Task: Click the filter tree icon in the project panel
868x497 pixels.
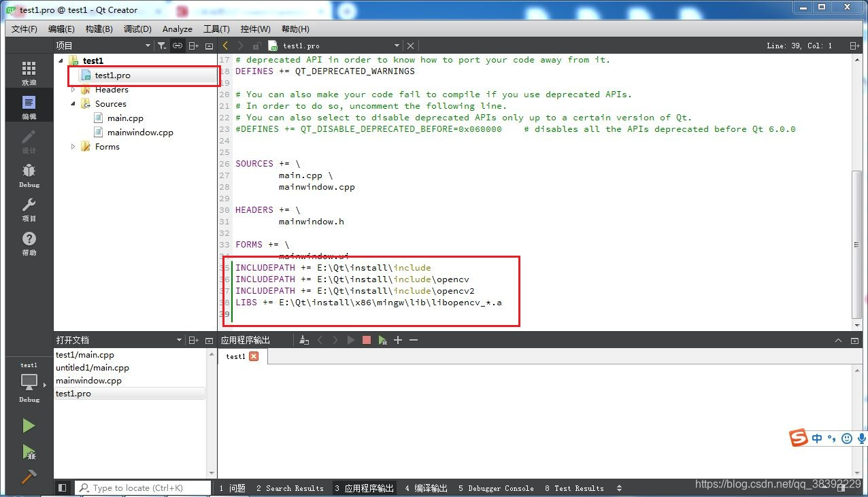Action: pos(161,46)
